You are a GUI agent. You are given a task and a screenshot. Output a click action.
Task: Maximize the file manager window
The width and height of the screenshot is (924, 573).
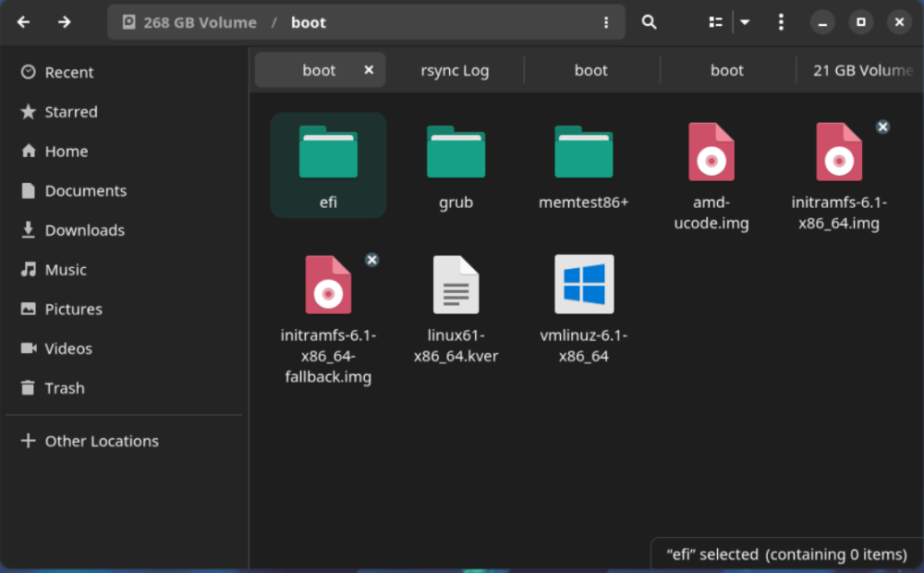861,22
